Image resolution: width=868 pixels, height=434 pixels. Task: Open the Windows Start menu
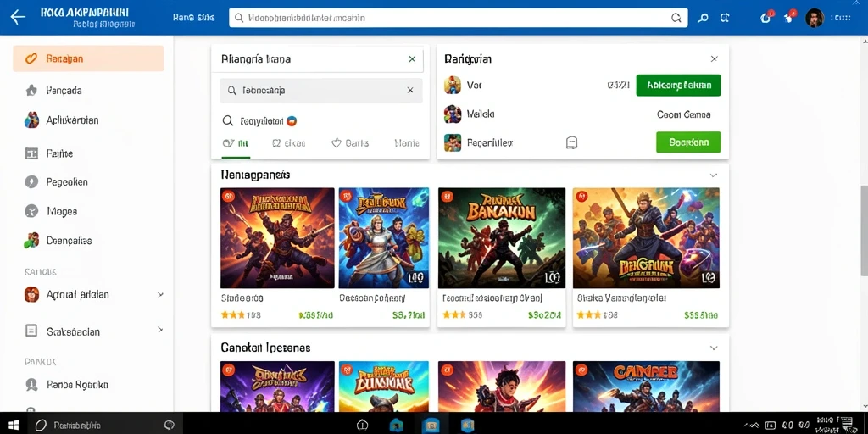click(x=14, y=425)
